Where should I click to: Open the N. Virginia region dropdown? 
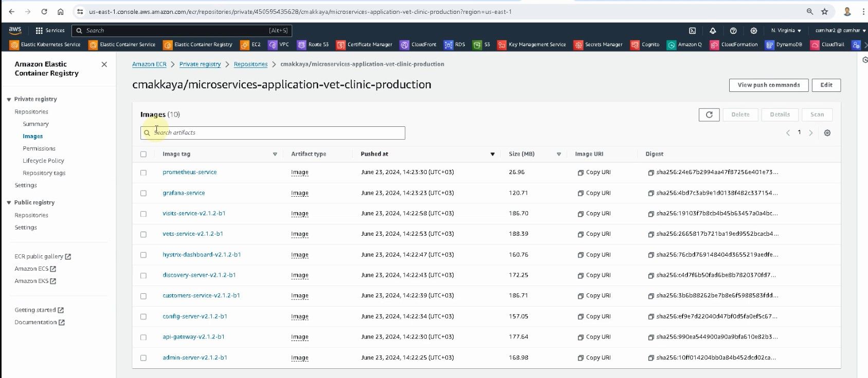[786, 31]
